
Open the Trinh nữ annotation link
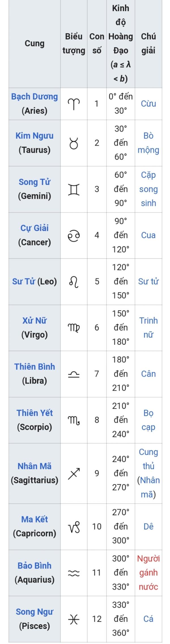tap(148, 328)
